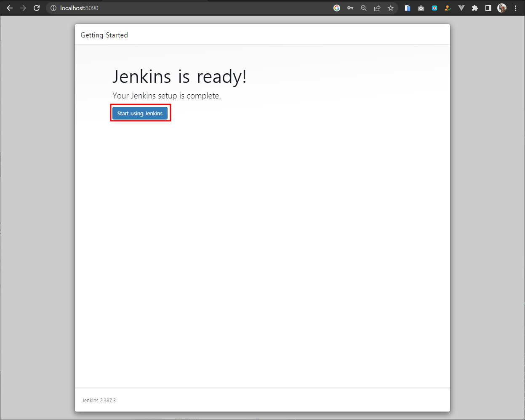Viewport: 525px width, 420px height.
Task: Open the blue pages extension icon
Action: pyautogui.click(x=408, y=8)
